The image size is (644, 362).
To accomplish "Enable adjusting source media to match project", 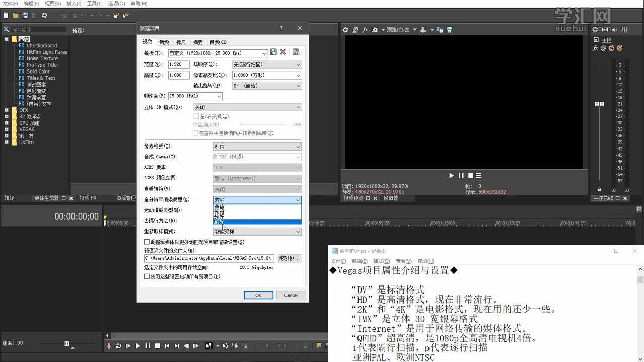I will [147, 242].
